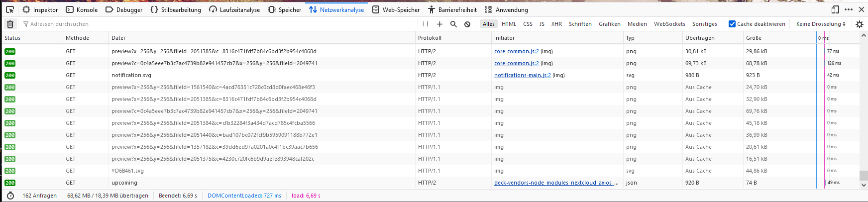
Task: Open the Keine Drosselung throttling dropdown
Action: click(821, 24)
